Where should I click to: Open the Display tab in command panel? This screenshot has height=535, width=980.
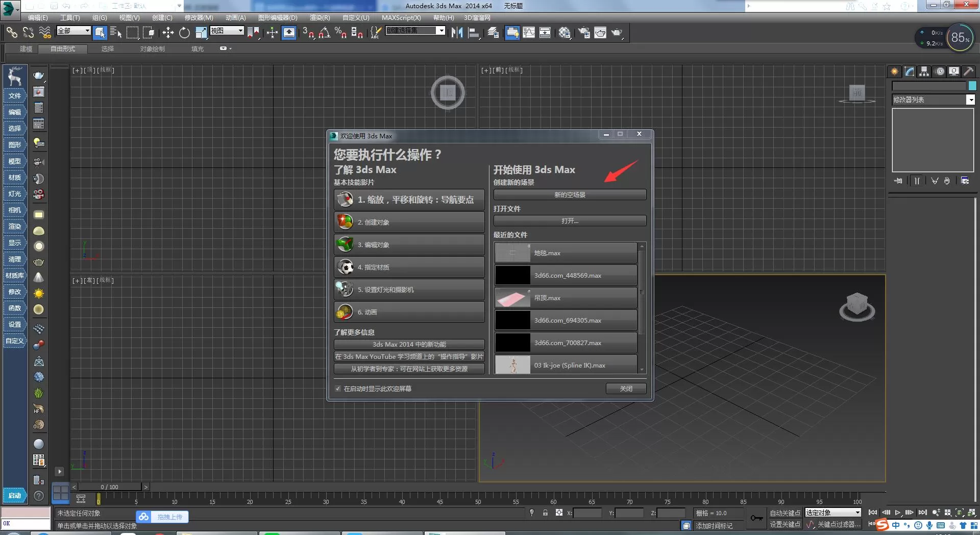click(x=954, y=71)
